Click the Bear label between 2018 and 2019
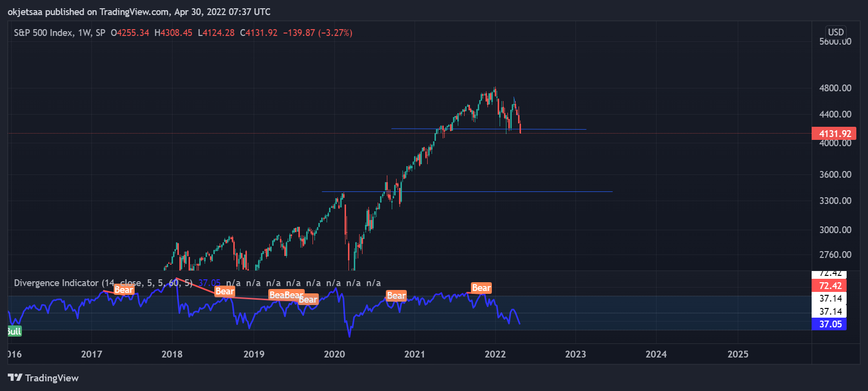Screen dimensions: 868x391 (225, 291)
